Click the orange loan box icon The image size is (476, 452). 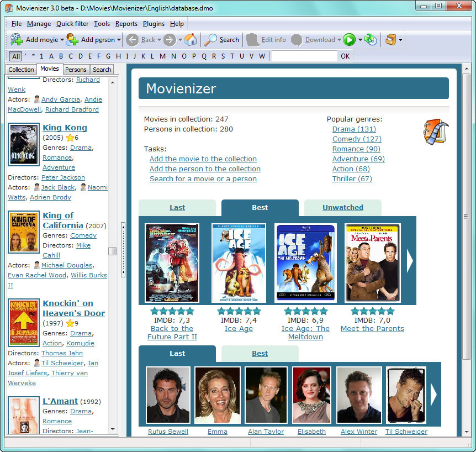391,40
